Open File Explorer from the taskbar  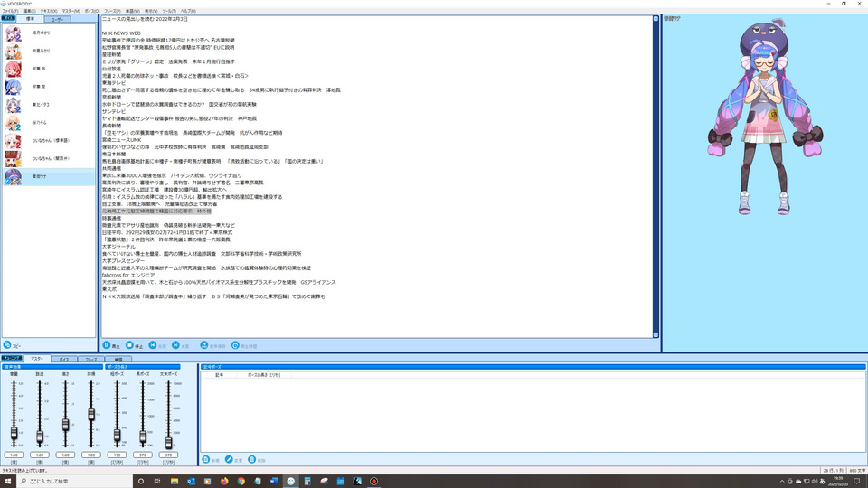pyautogui.click(x=175, y=482)
